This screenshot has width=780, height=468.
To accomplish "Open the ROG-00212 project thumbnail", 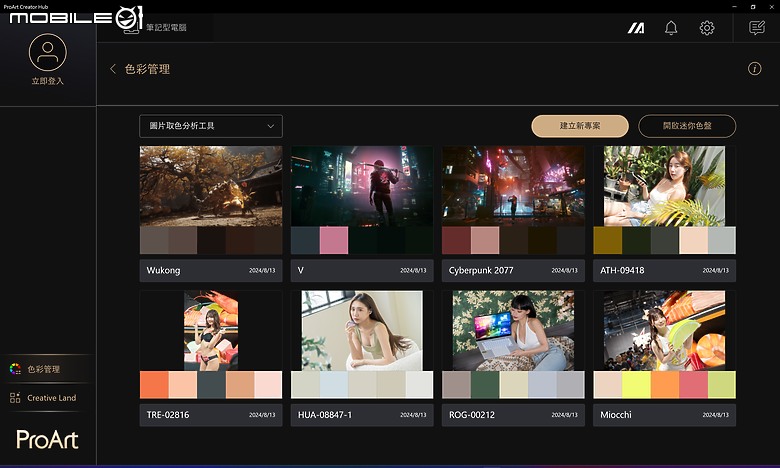I will tap(513, 331).
